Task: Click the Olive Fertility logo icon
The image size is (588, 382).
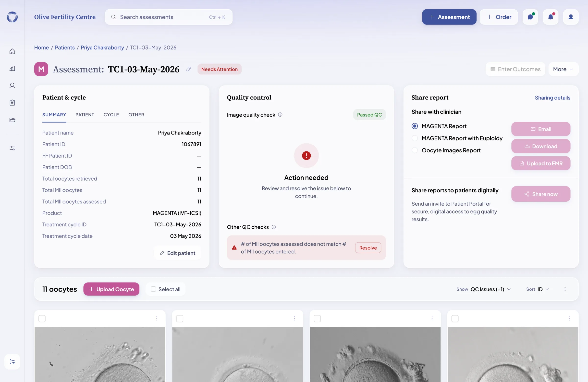Action: tap(12, 17)
